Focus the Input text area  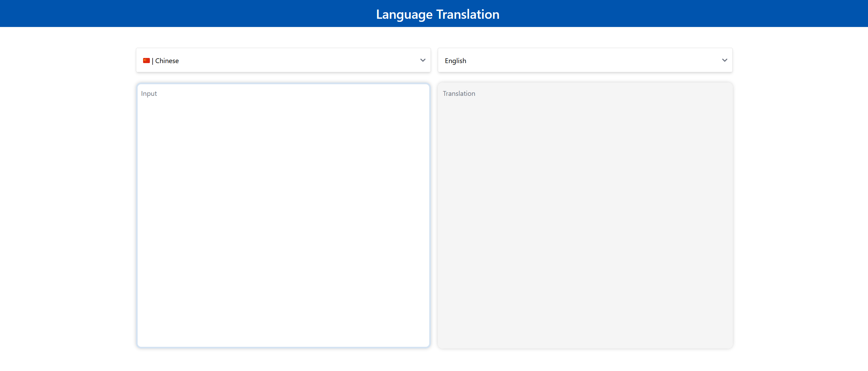point(283,170)
